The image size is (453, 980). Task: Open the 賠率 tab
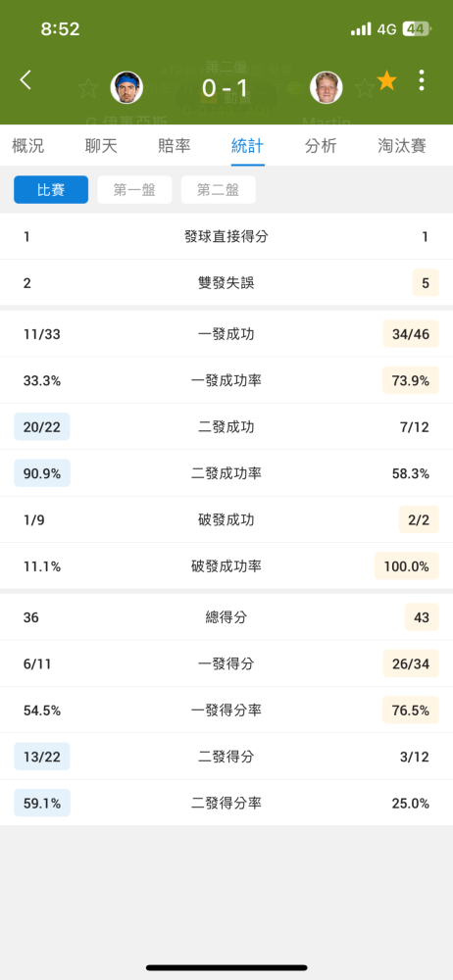click(x=175, y=146)
